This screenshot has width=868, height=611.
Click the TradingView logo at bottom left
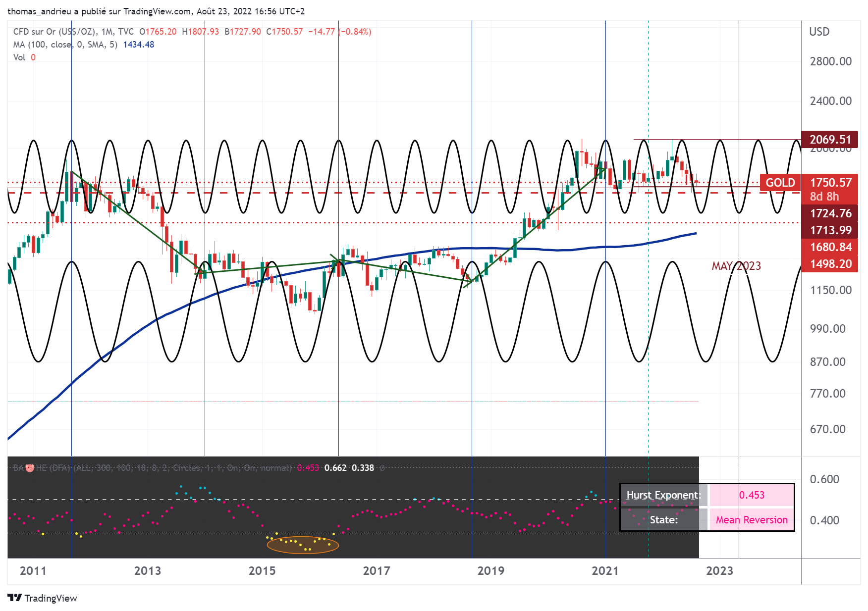[x=42, y=598]
